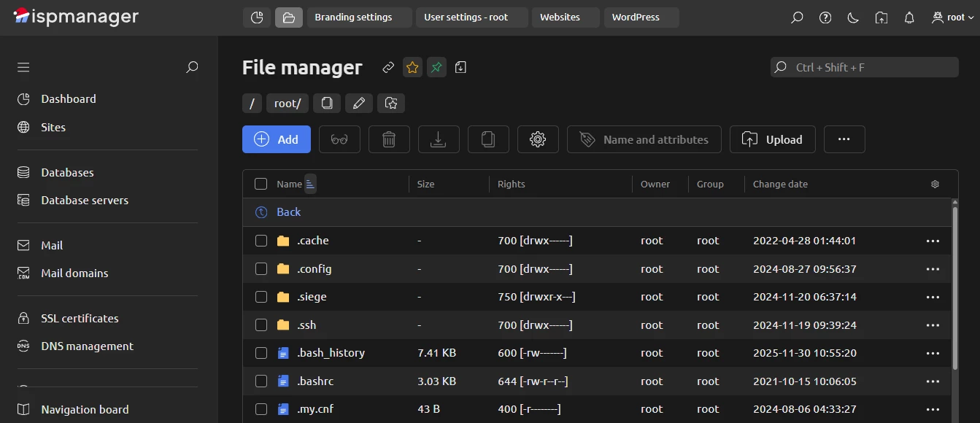Open the toolbar's more actions menu

point(844,139)
